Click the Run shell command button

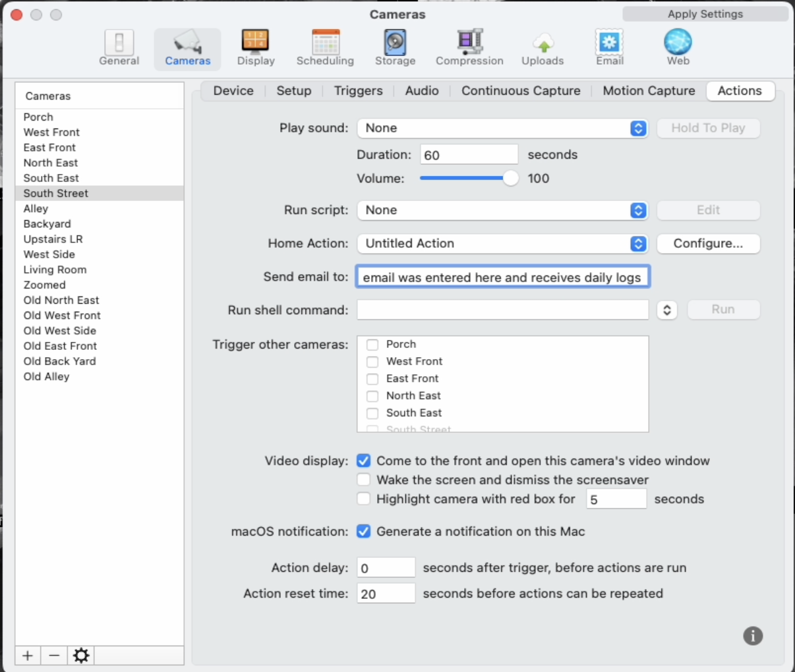point(723,310)
